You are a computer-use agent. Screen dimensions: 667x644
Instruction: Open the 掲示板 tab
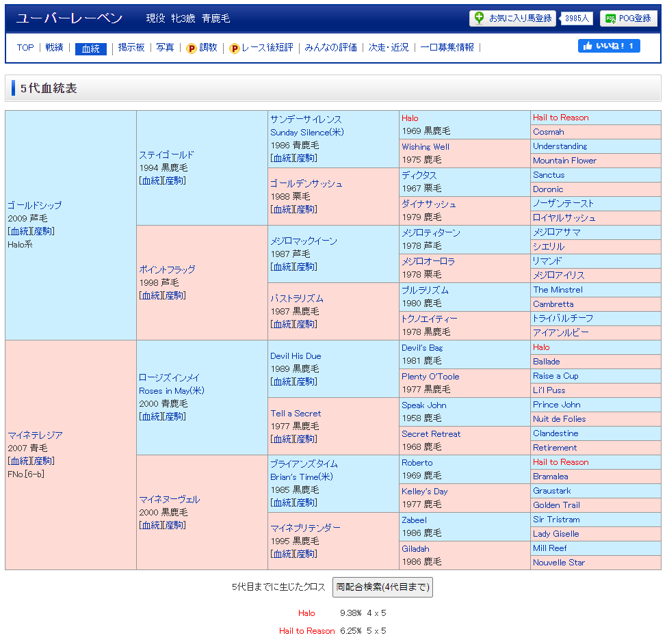[x=131, y=48]
